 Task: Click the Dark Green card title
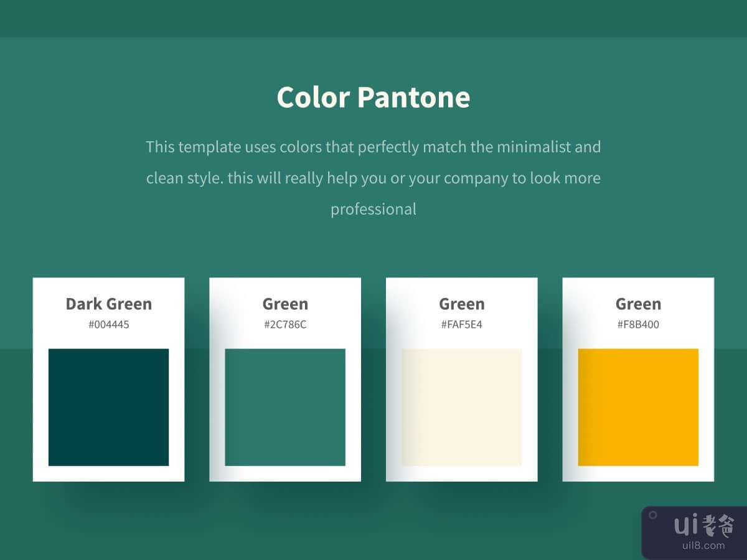[x=108, y=304]
